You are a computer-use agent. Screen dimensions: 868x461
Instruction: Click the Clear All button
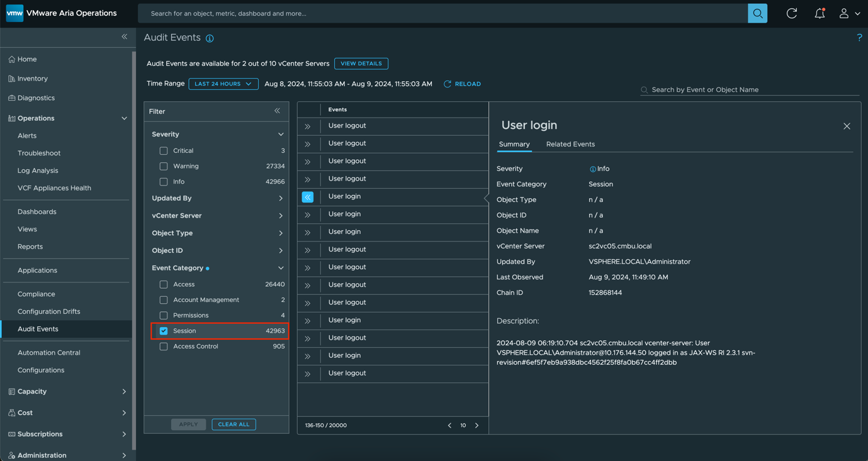pos(234,425)
